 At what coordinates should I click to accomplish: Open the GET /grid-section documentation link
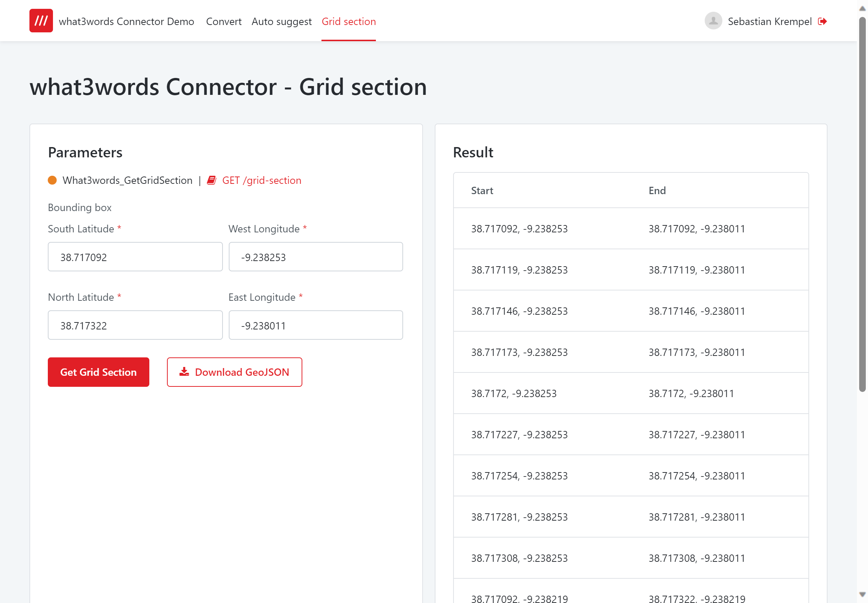point(262,180)
